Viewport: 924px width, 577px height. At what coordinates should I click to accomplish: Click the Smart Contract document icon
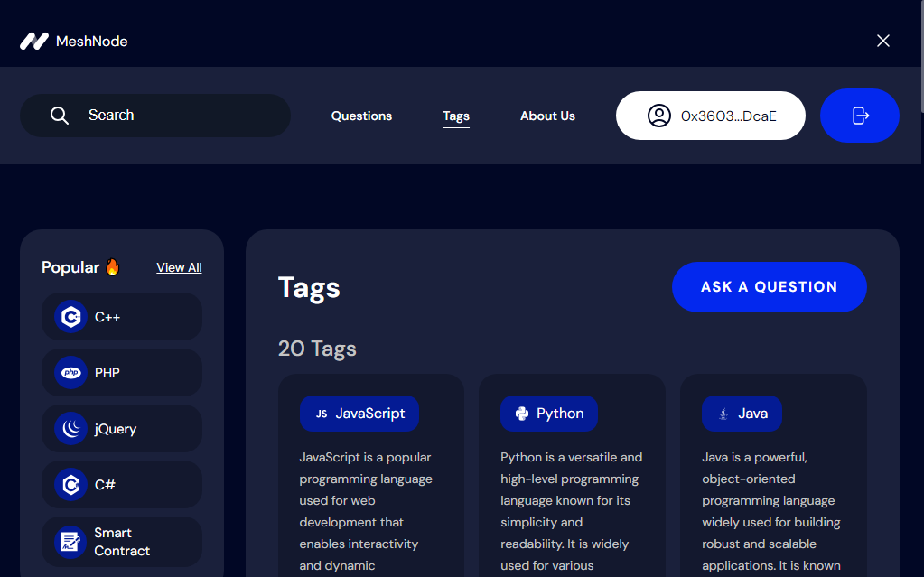[70, 542]
